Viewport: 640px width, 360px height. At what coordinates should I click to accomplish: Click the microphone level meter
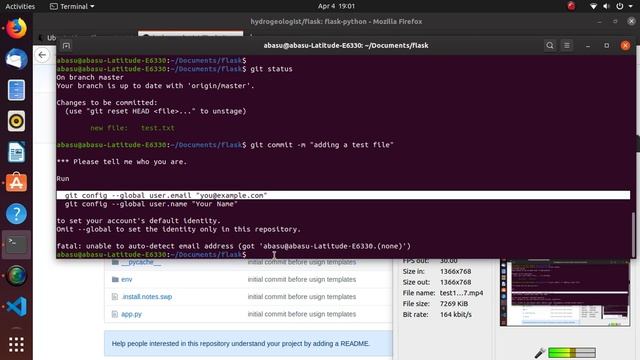572,353
